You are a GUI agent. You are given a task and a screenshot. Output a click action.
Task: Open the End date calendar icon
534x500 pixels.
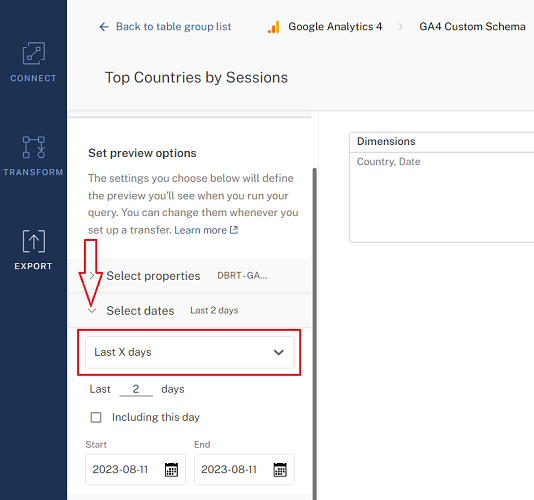tap(280, 470)
